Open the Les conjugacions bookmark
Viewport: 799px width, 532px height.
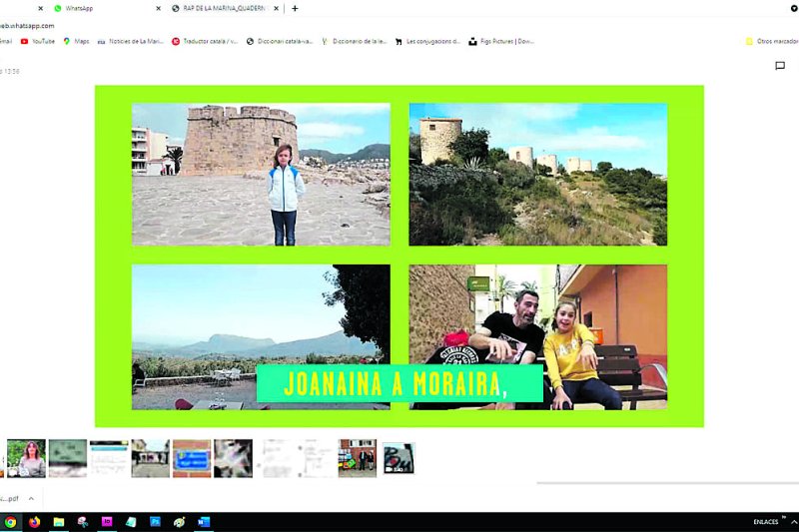tap(428, 41)
